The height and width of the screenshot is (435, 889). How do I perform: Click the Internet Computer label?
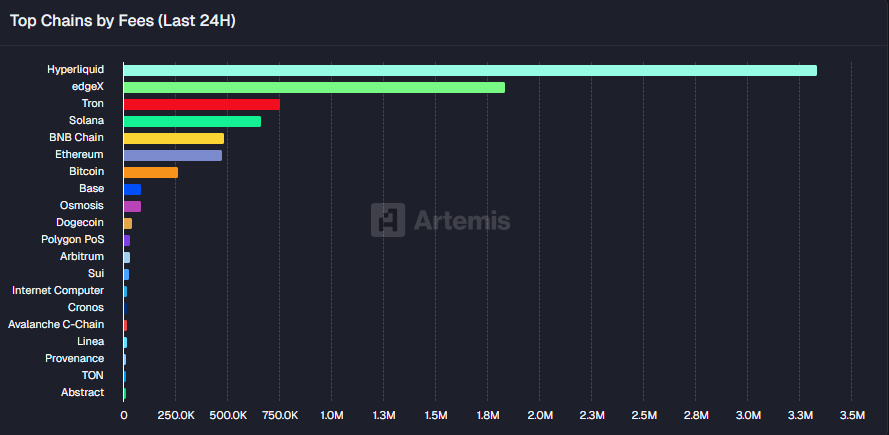(x=57, y=290)
